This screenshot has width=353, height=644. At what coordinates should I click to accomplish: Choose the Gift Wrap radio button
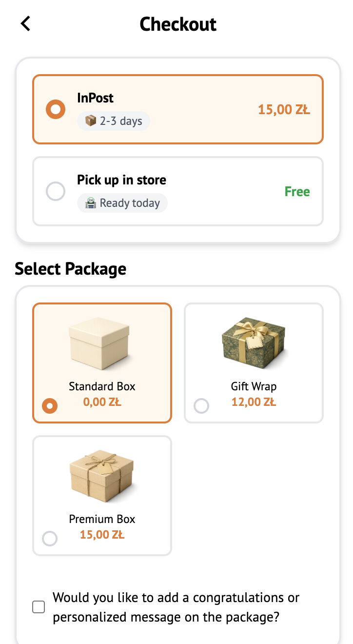(201, 405)
